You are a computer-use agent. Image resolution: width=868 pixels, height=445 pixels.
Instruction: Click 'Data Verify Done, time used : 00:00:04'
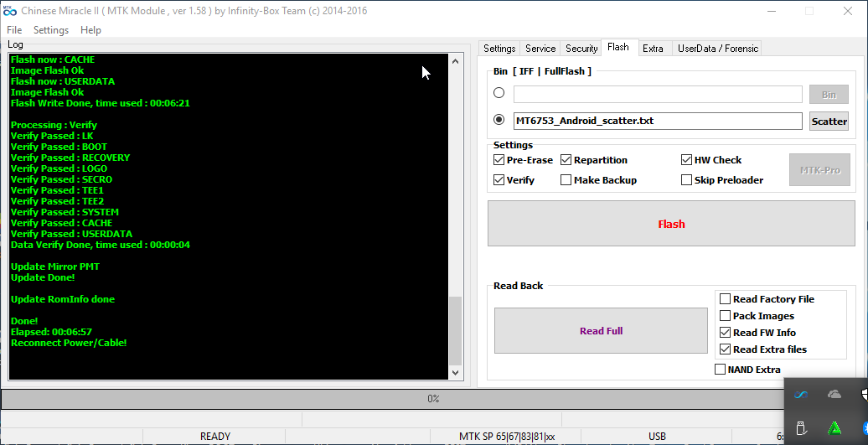(101, 245)
